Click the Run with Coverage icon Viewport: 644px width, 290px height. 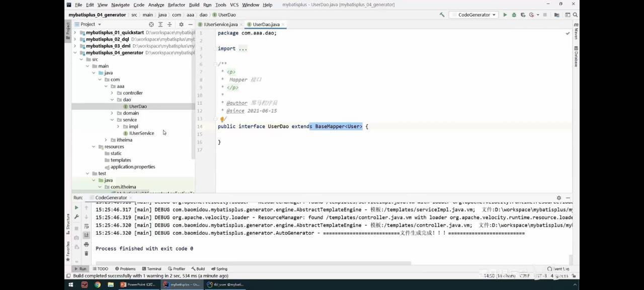(x=522, y=15)
